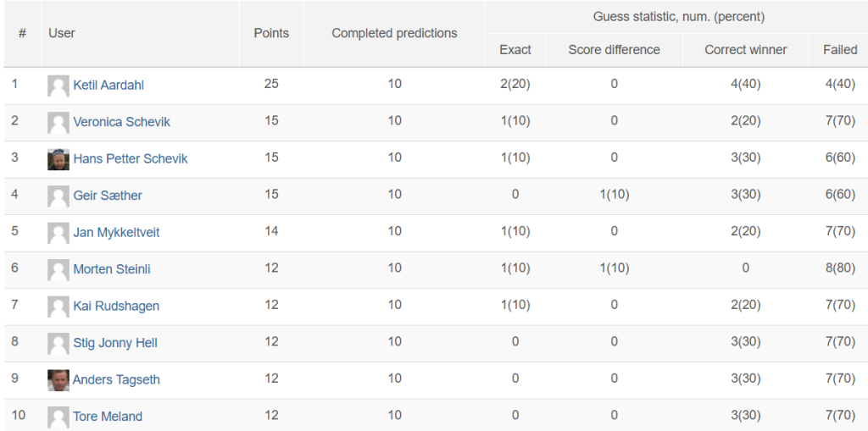The image size is (868, 431).
Task: Open Anders Tagseth's profile photo
Action: pos(58,380)
